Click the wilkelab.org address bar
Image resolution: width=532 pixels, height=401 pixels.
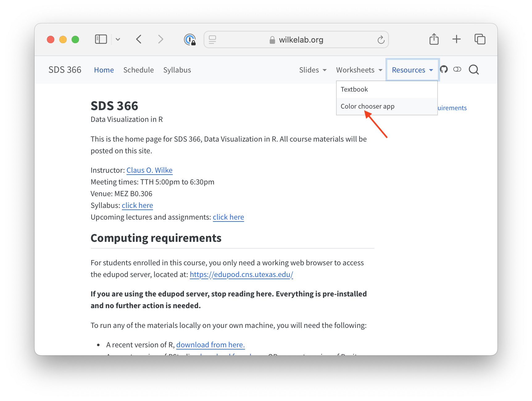coord(301,40)
